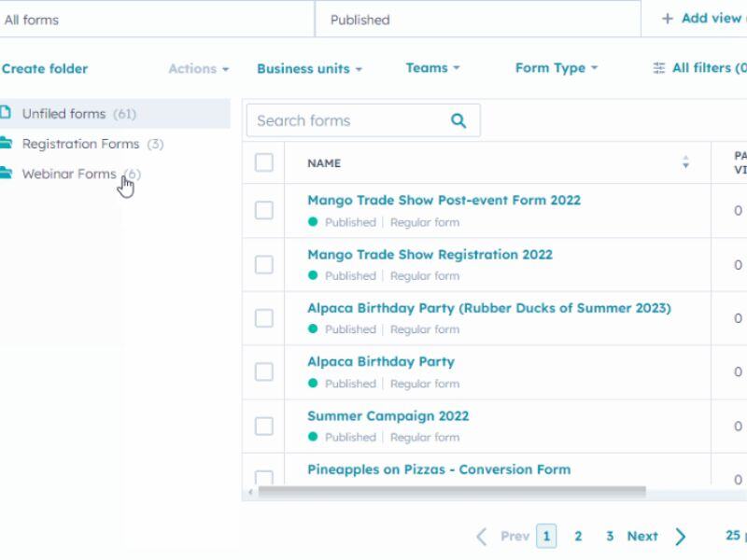Click the Webinar Forms folder icon

pyautogui.click(x=6, y=173)
